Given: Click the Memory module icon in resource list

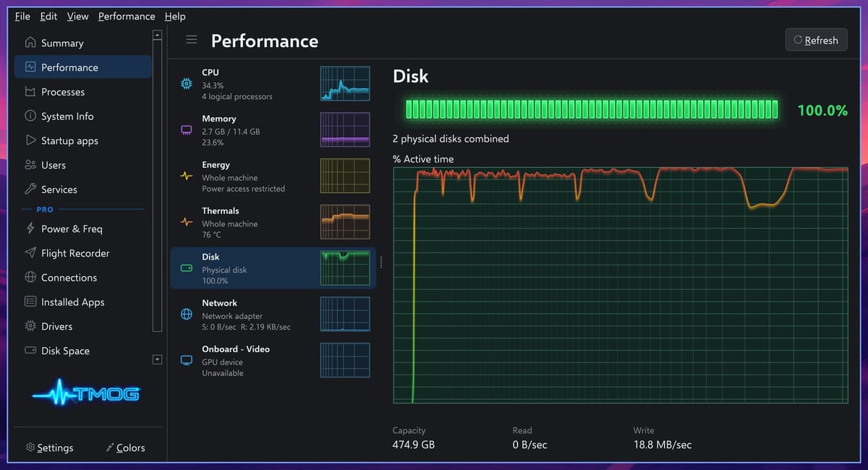Looking at the screenshot, I should (187, 130).
